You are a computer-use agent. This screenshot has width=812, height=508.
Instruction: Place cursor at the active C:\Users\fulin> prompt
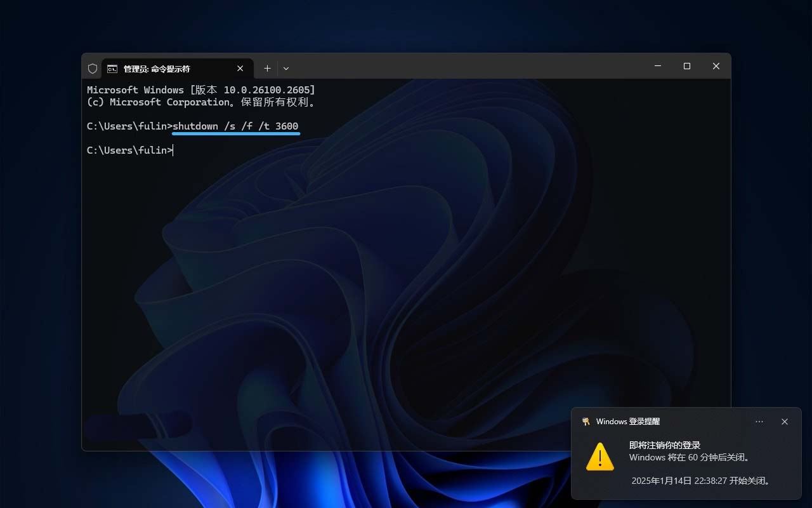173,150
